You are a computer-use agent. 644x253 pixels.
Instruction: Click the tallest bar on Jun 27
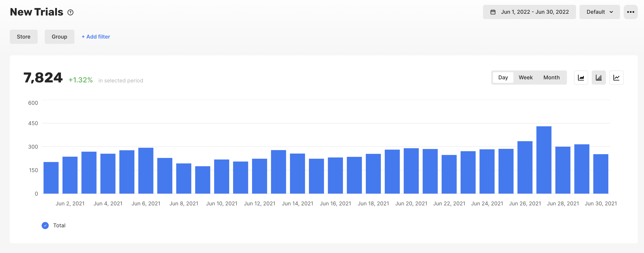544,160
